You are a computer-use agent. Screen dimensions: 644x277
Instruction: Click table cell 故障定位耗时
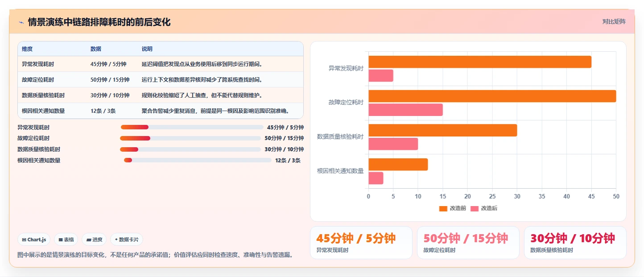point(38,79)
